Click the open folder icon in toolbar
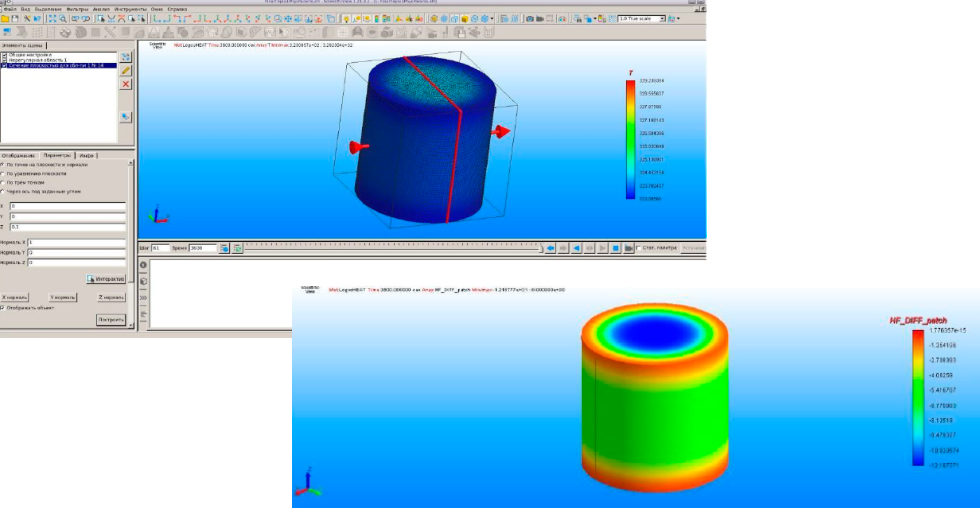The height and width of the screenshot is (508, 980). click(5, 19)
